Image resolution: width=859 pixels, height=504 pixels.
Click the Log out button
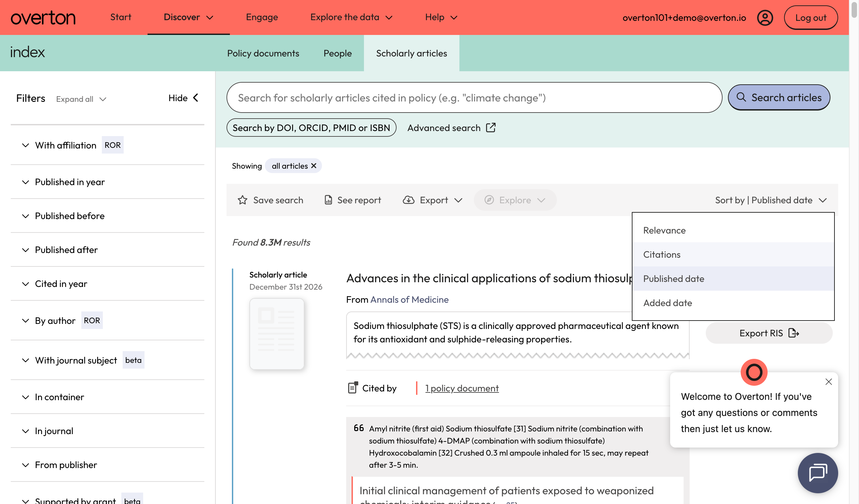coord(810,18)
